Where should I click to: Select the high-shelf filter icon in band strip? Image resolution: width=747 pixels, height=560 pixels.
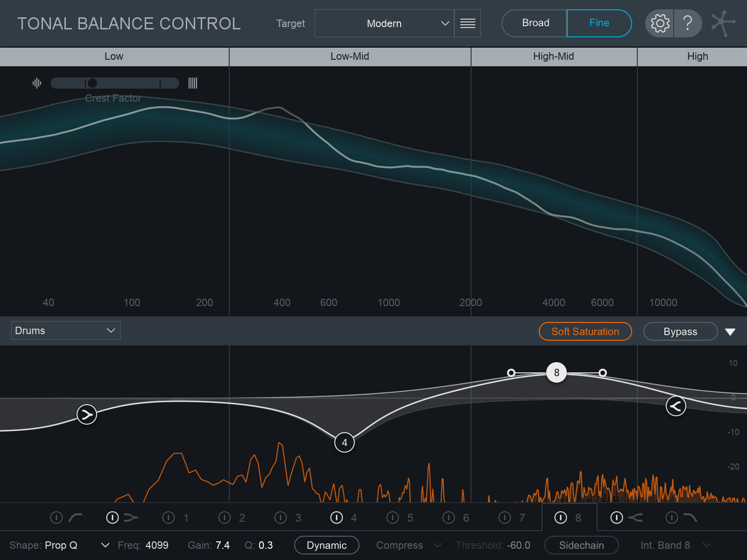point(636,517)
